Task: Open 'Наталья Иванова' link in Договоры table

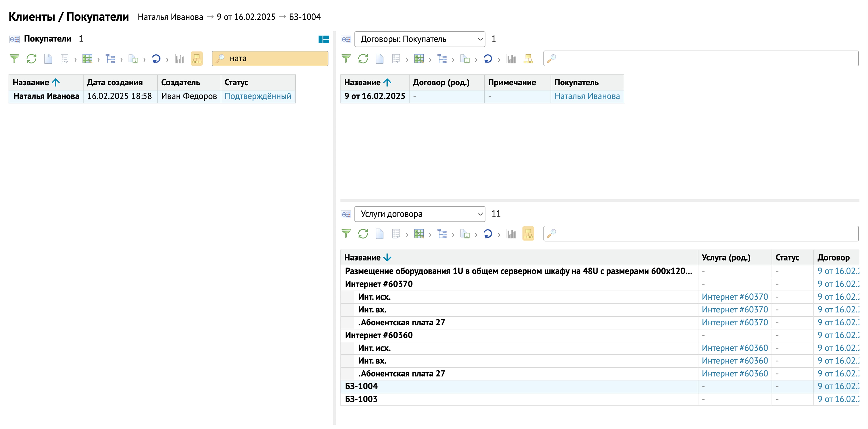Action: pos(587,96)
